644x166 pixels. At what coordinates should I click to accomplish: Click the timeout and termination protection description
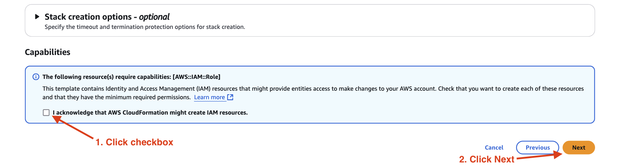145,27
